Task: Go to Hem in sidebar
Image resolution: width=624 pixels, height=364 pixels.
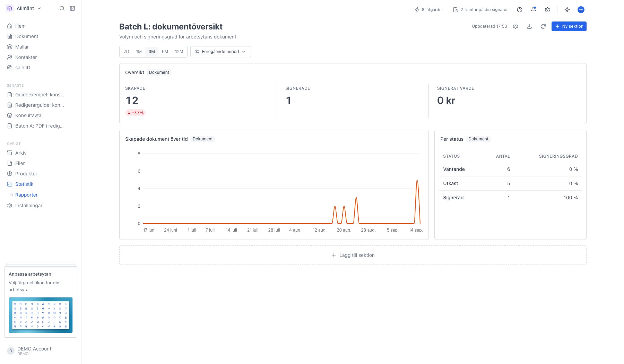Action: click(x=41, y=26)
